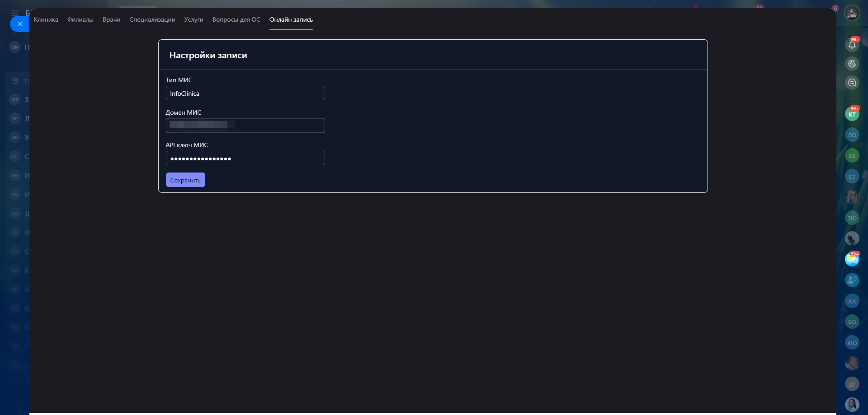Select the Услуги tab
This screenshot has width=868, height=415.
194,19
